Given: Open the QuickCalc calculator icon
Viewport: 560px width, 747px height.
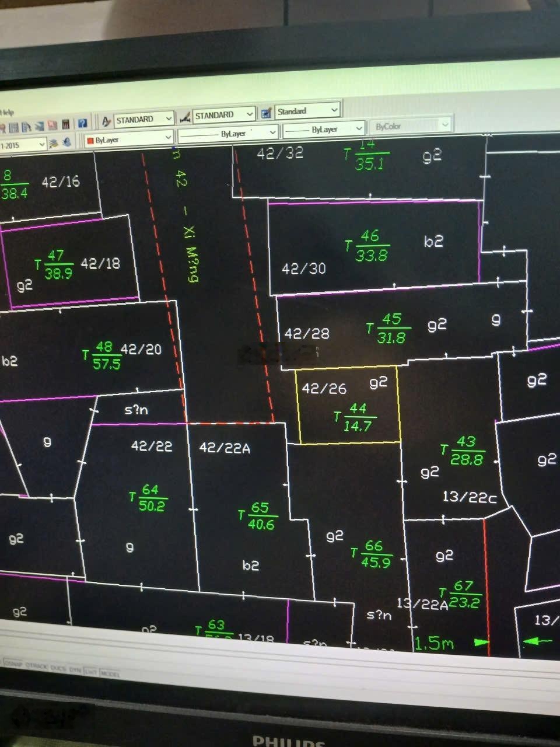Looking at the screenshot, I should 66,125.
